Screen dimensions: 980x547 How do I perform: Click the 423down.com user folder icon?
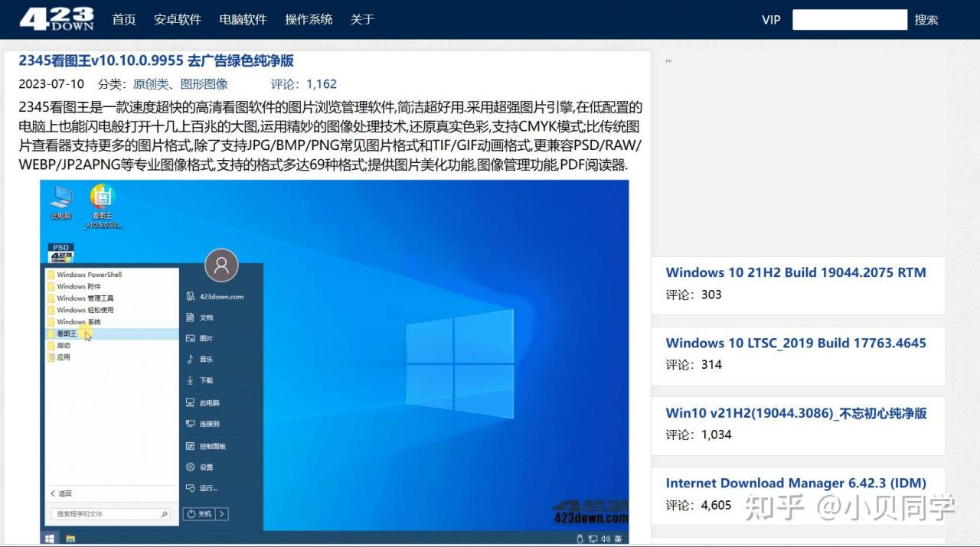191,296
